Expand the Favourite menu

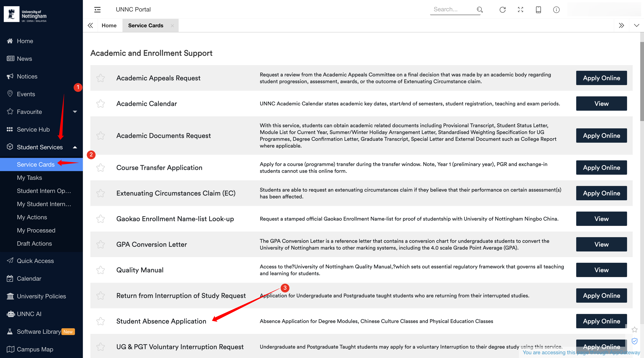[75, 112]
